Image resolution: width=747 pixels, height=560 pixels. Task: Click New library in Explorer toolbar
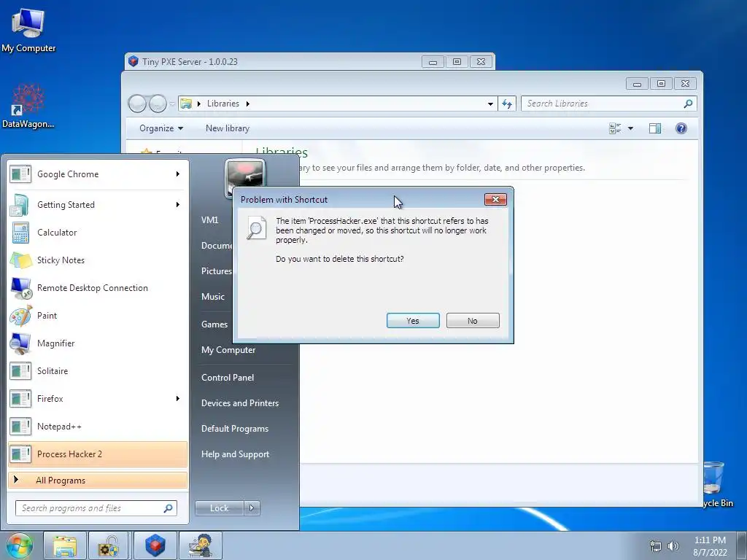228,128
